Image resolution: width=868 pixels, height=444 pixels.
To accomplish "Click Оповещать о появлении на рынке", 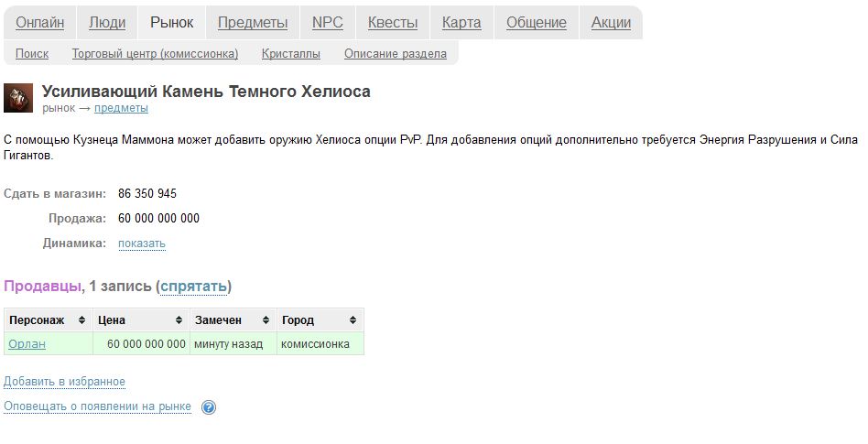I will click(97, 406).
